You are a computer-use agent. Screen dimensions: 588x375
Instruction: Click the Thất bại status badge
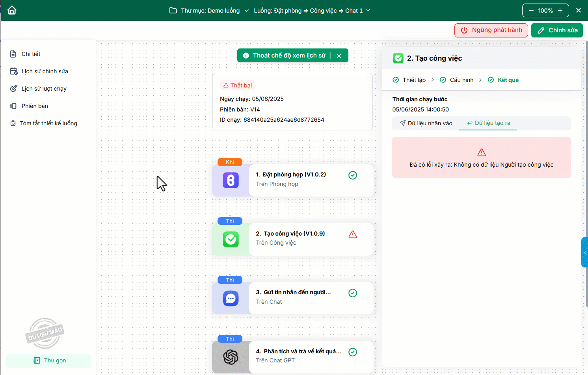pyautogui.click(x=238, y=85)
